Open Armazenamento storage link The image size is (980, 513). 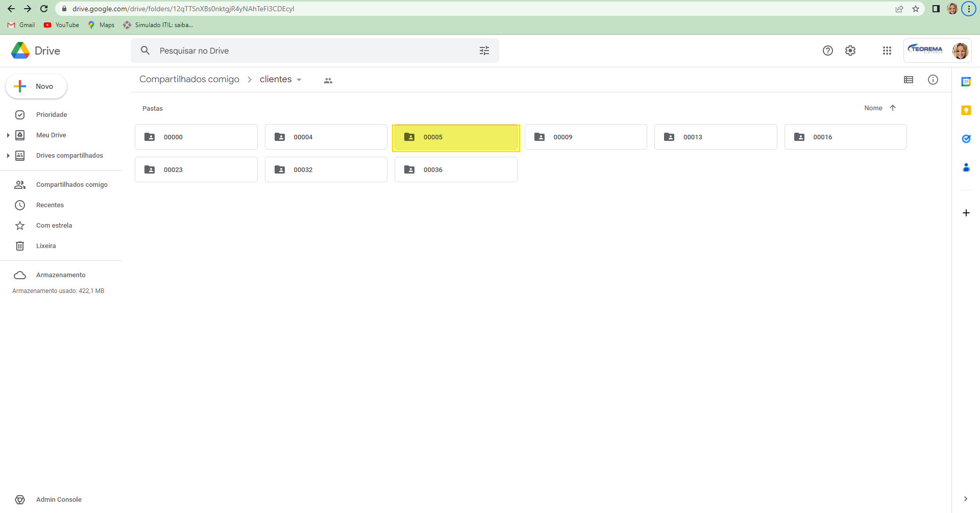(x=61, y=275)
